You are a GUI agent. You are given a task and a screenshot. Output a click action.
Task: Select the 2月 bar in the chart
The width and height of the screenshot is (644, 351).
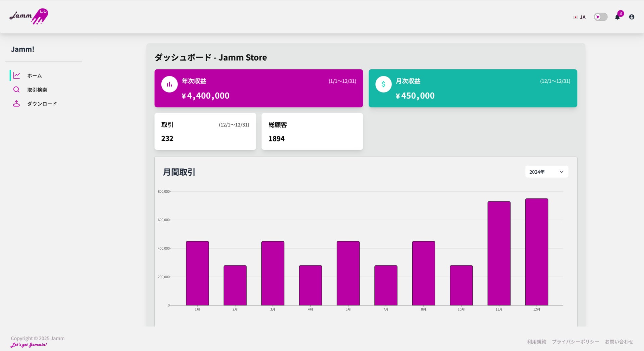point(235,285)
